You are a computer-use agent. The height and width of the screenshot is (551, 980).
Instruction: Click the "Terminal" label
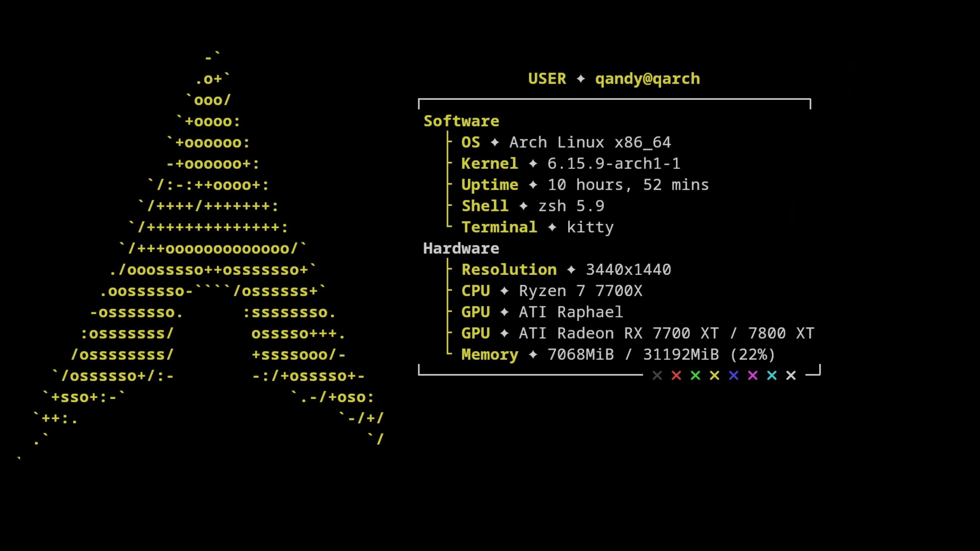[499, 227]
